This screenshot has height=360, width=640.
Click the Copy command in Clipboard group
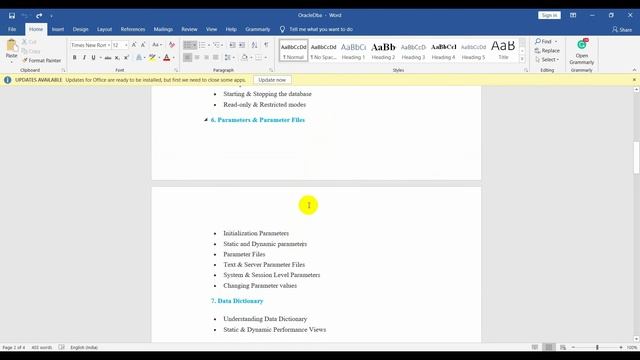tap(31, 51)
